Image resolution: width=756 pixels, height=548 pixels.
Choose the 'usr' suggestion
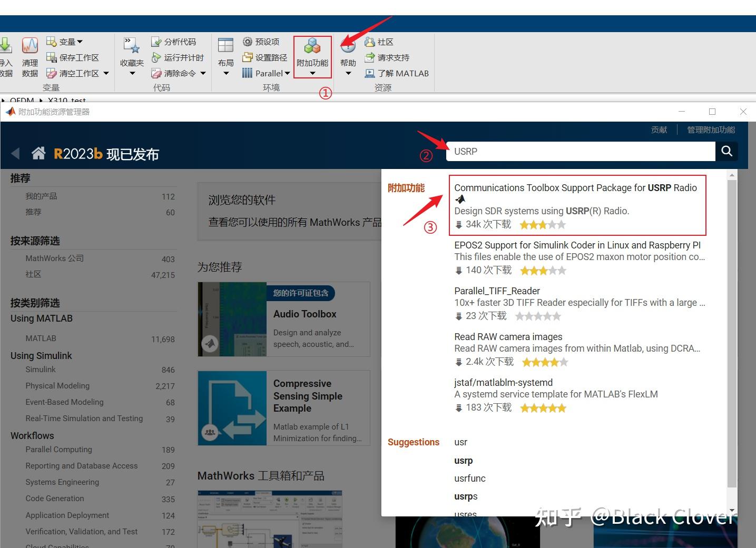click(x=461, y=442)
